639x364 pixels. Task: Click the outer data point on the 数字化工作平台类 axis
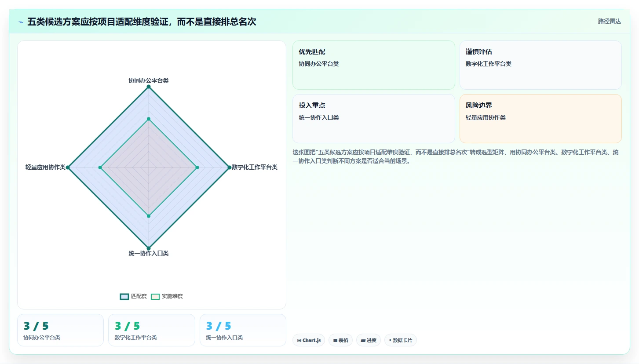[229, 167]
